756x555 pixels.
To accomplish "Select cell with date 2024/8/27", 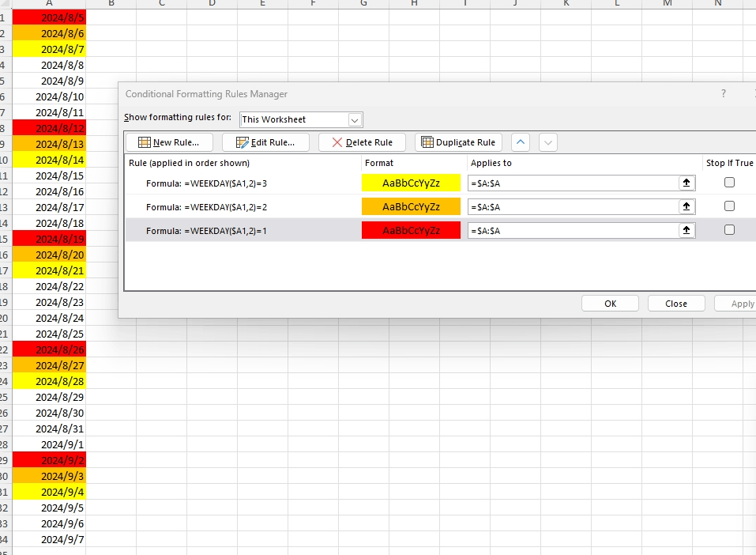I will (x=49, y=365).
